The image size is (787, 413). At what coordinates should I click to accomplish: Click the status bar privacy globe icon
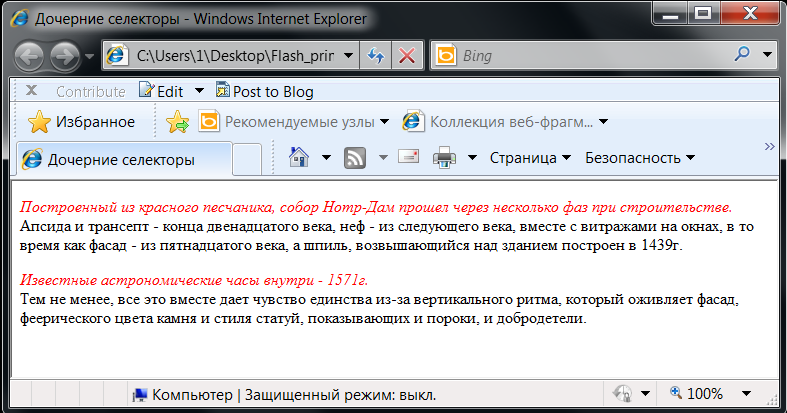[x=622, y=393]
